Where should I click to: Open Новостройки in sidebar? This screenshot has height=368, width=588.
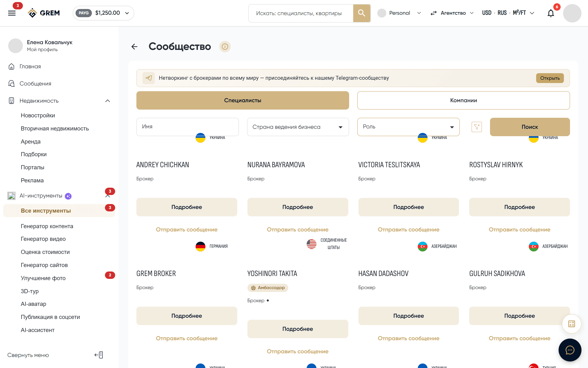38,115
